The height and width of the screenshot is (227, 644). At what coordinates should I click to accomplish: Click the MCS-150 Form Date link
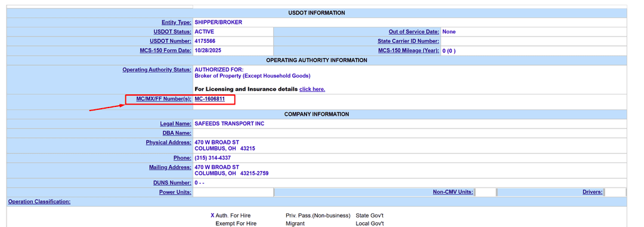click(166, 51)
